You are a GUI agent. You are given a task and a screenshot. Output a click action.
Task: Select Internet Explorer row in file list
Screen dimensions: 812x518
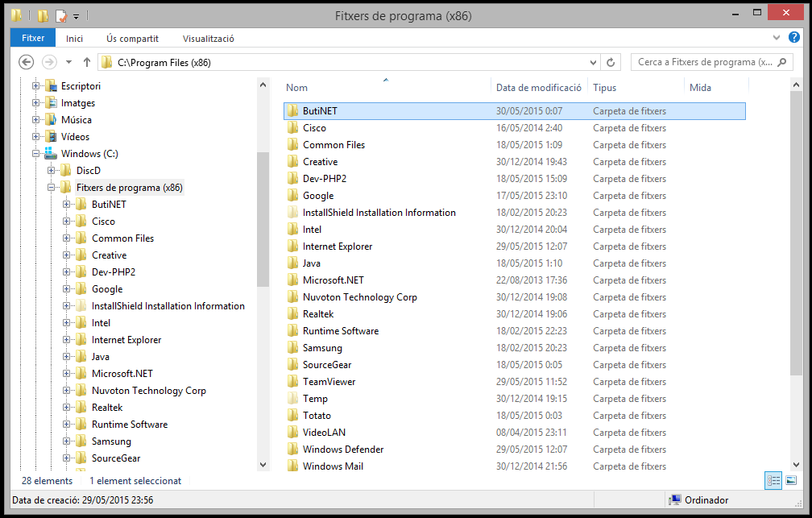pyautogui.click(x=515, y=247)
